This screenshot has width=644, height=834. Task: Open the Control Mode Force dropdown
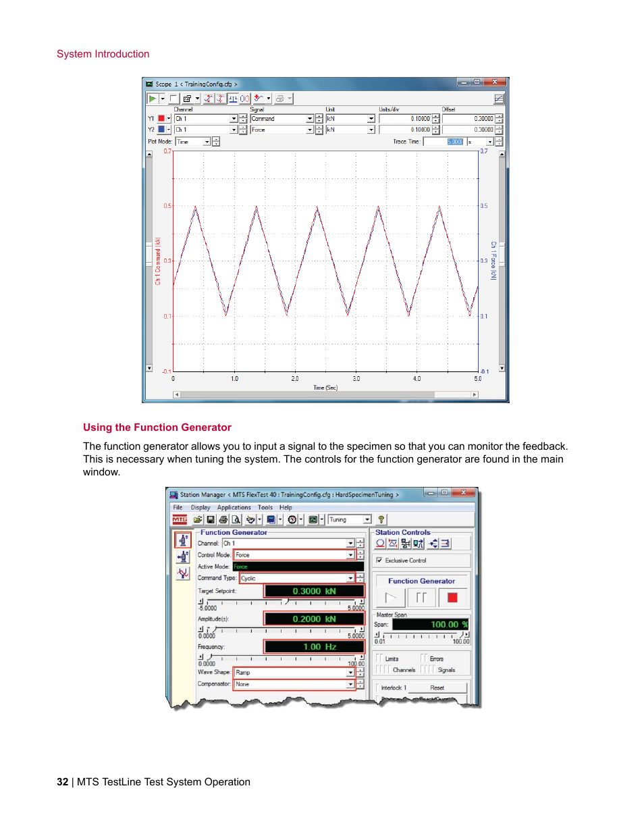coord(350,555)
